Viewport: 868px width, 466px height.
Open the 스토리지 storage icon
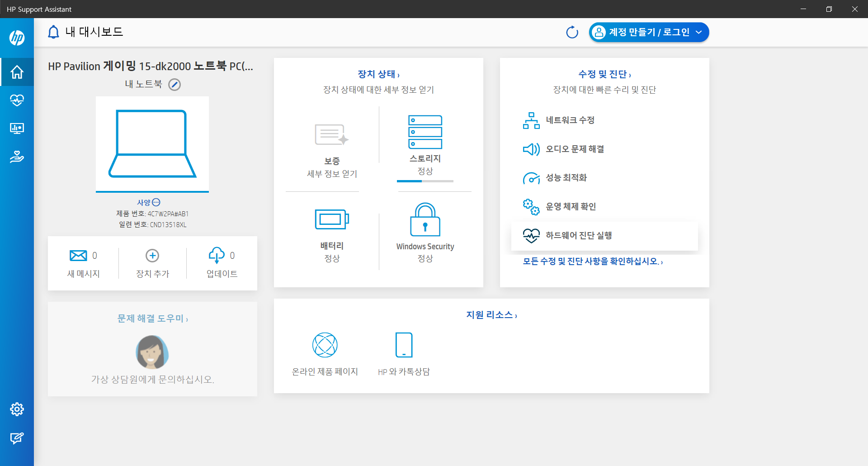[425, 132]
